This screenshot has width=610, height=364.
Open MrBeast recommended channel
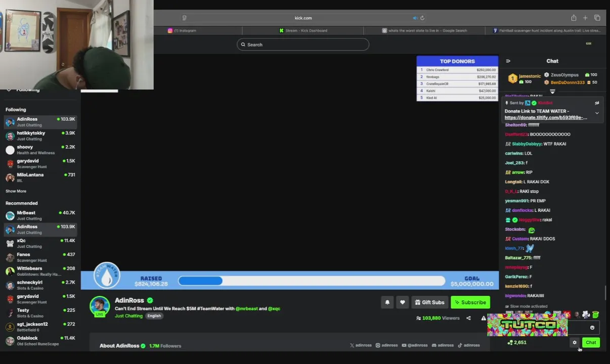[40, 215]
